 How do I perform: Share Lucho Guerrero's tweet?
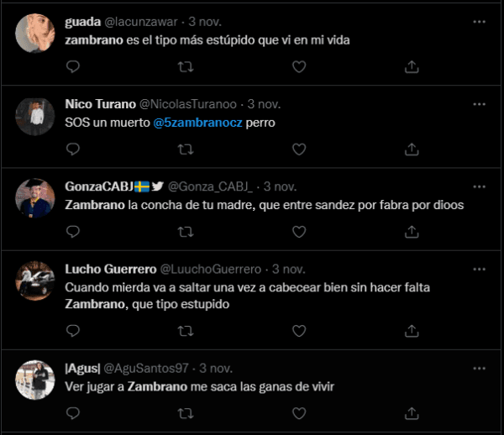[x=412, y=330]
